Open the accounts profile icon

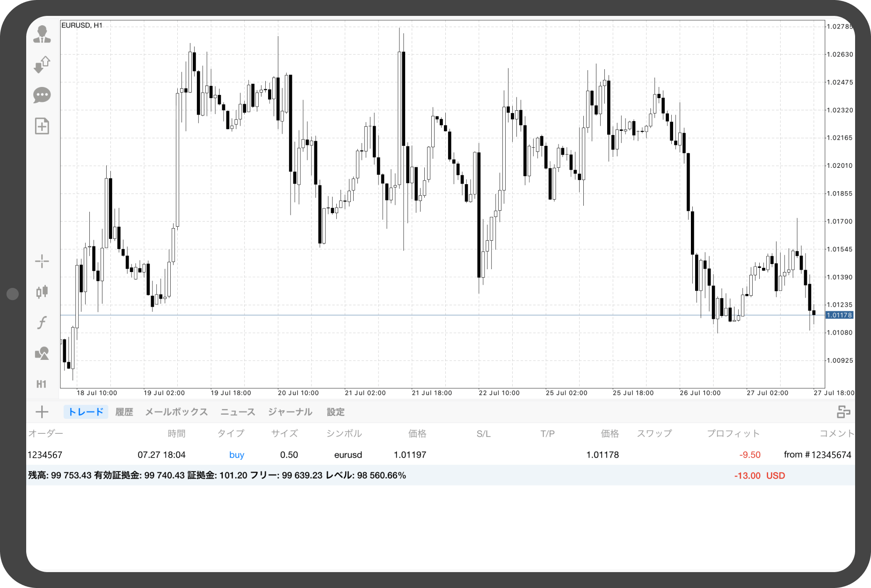(42, 35)
